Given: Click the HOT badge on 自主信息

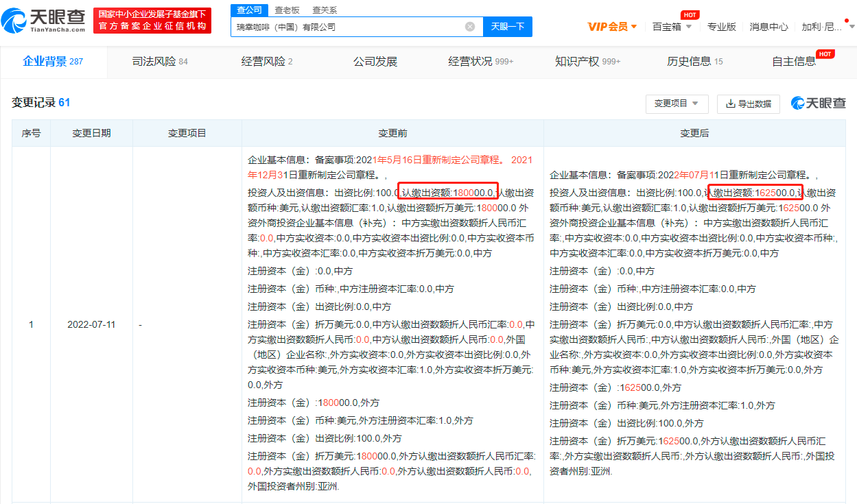Looking at the screenshot, I should point(825,53).
